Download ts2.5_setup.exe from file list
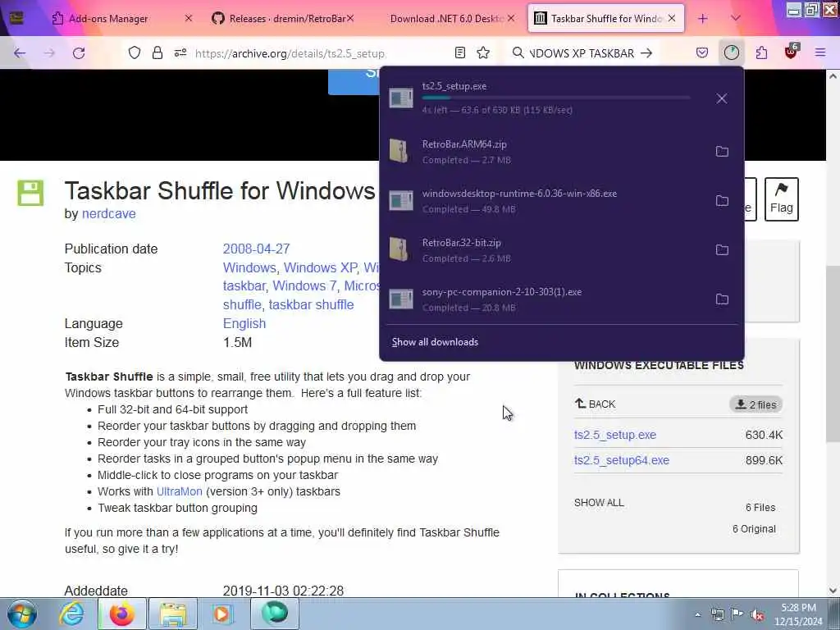This screenshot has height=630, width=840. coord(615,435)
